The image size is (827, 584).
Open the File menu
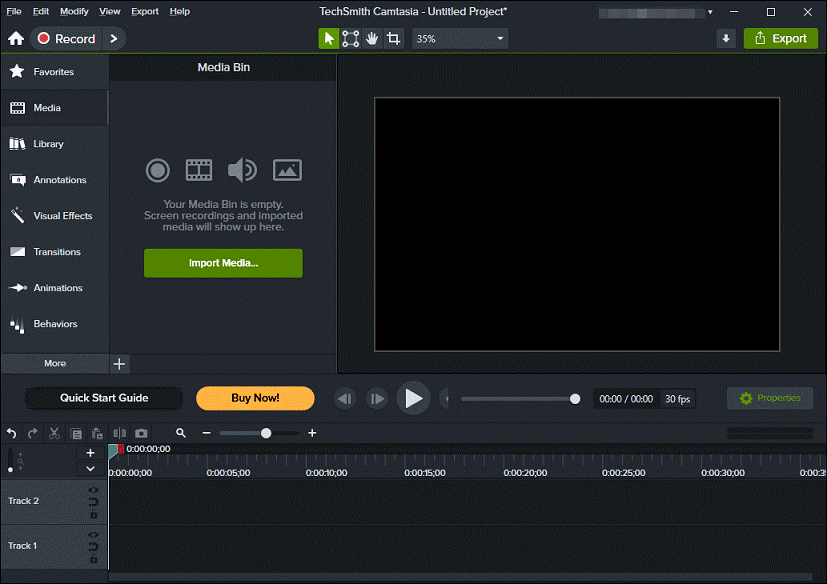[14, 11]
